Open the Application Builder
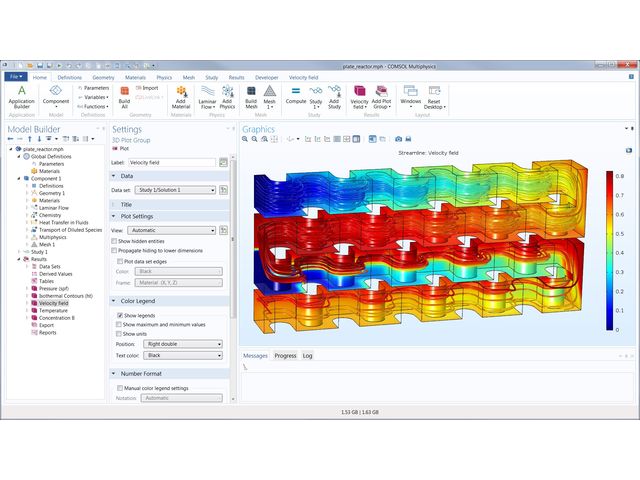 (21, 95)
